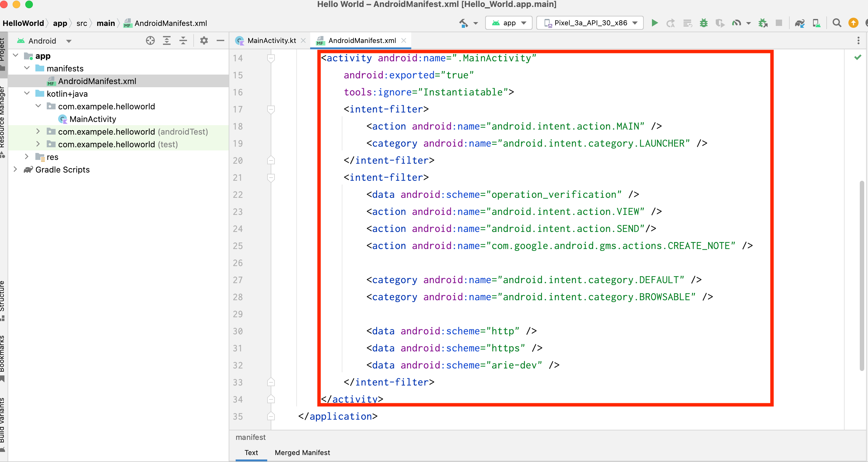Toggle fold marker at line 17
This screenshot has height=462, width=868.
pyautogui.click(x=271, y=109)
